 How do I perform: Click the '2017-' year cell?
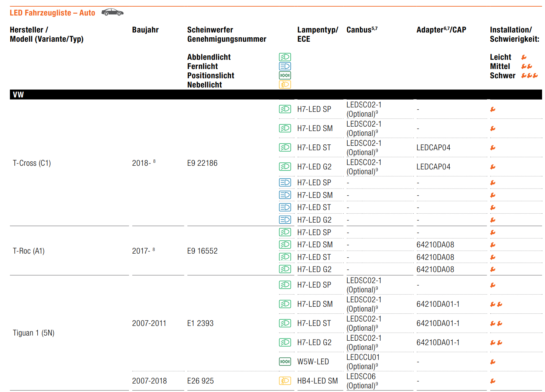point(143,251)
